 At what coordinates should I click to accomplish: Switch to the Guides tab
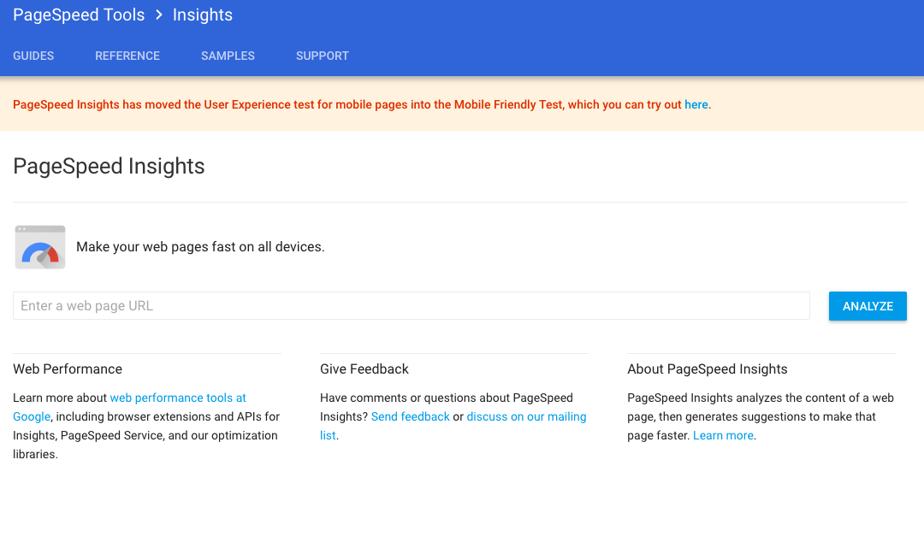point(33,56)
